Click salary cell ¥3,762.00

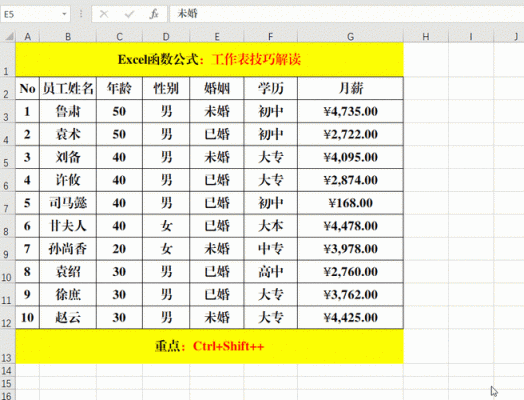(x=351, y=294)
